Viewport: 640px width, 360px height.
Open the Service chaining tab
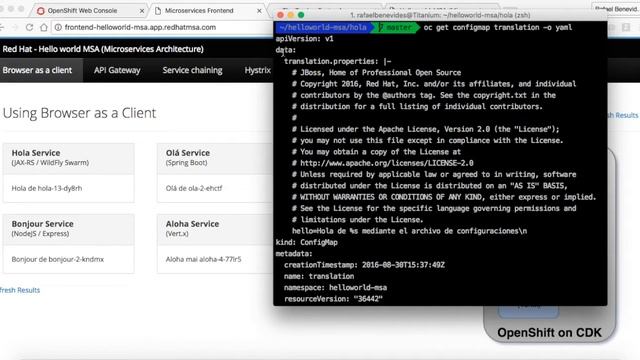192,70
